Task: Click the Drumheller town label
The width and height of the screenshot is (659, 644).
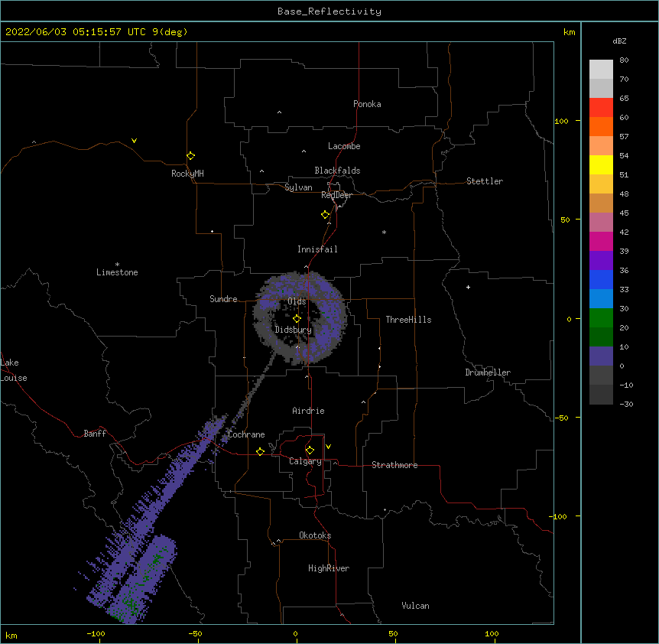Action: click(488, 372)
